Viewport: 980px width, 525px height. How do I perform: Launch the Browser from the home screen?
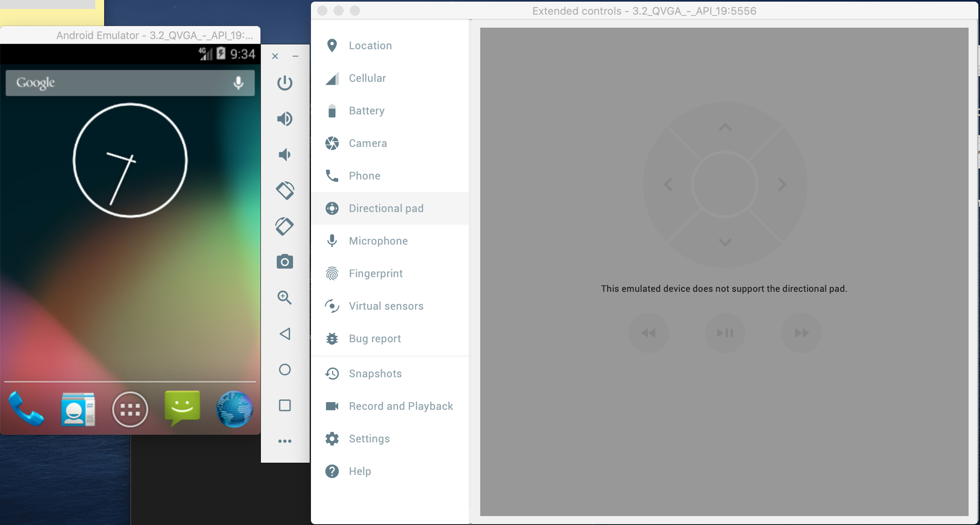click(234, 410)
